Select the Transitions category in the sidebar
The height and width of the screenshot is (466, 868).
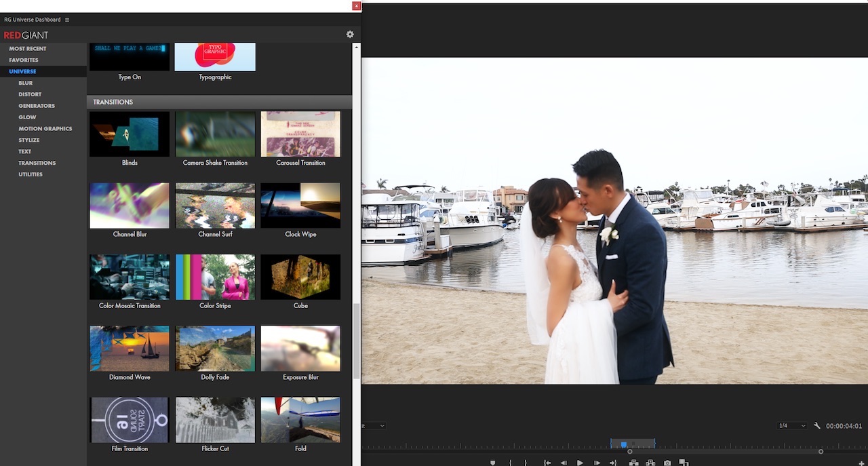(37, 163)
